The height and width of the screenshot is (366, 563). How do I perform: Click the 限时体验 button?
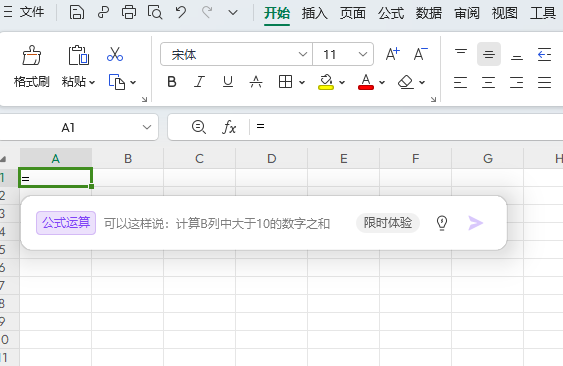tap(388, 223)
